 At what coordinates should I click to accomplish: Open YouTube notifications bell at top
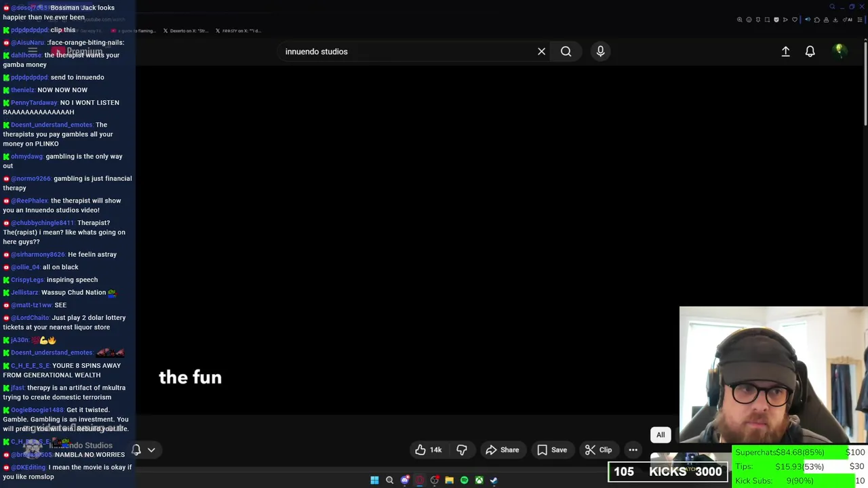pyautogui.click(x=810, y=52)
